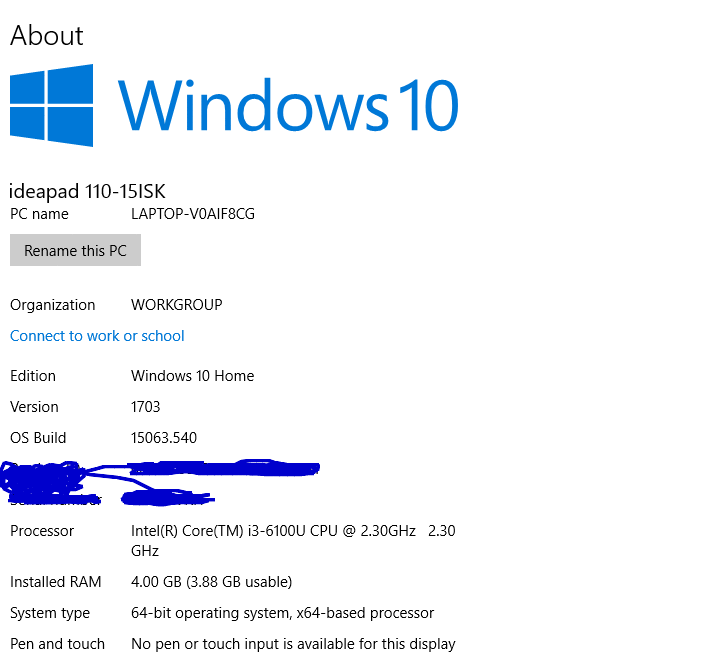Click the Edition label
717x667 pixels.
click(x=33, y=376)
